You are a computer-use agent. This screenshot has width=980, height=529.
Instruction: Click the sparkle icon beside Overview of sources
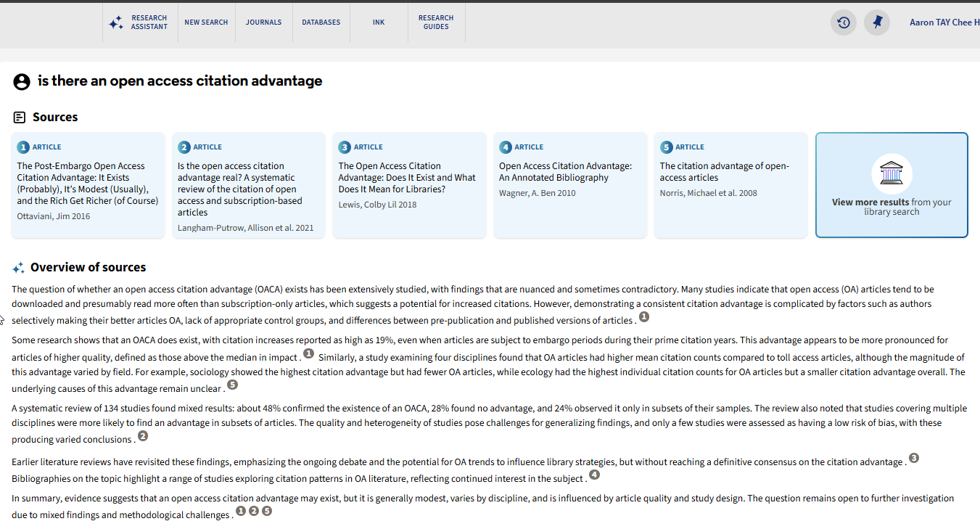19,268
